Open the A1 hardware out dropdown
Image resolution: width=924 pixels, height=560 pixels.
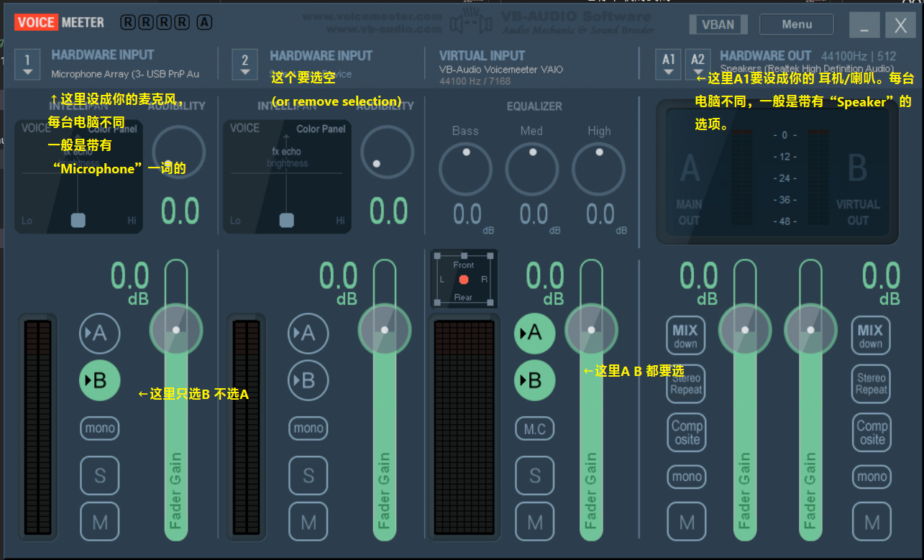click(669, 64)
